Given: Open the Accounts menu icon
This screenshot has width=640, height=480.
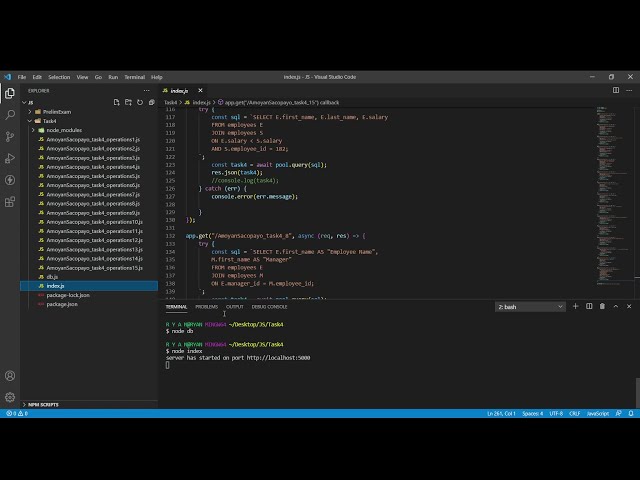Looking at the screenshot, I should [x=10, y=376].
